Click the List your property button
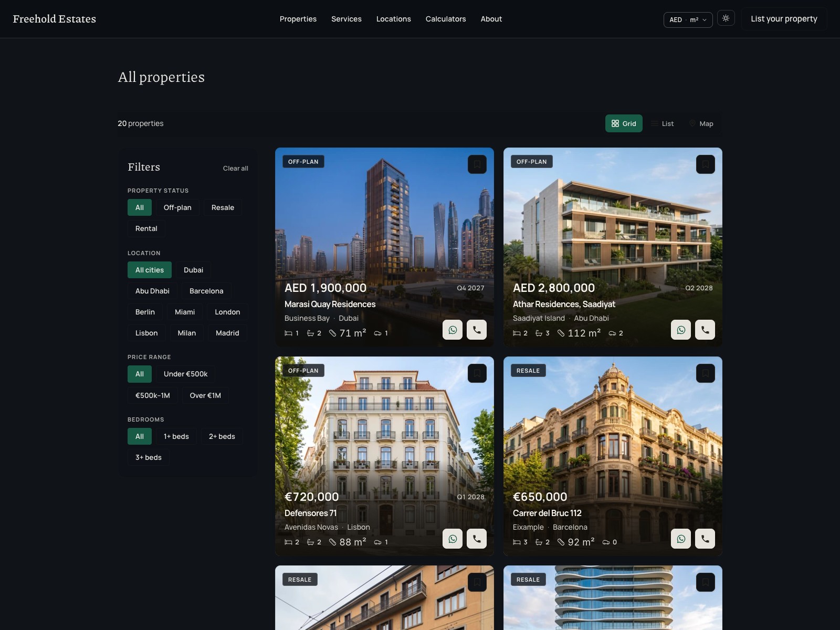 coord(784,19)
